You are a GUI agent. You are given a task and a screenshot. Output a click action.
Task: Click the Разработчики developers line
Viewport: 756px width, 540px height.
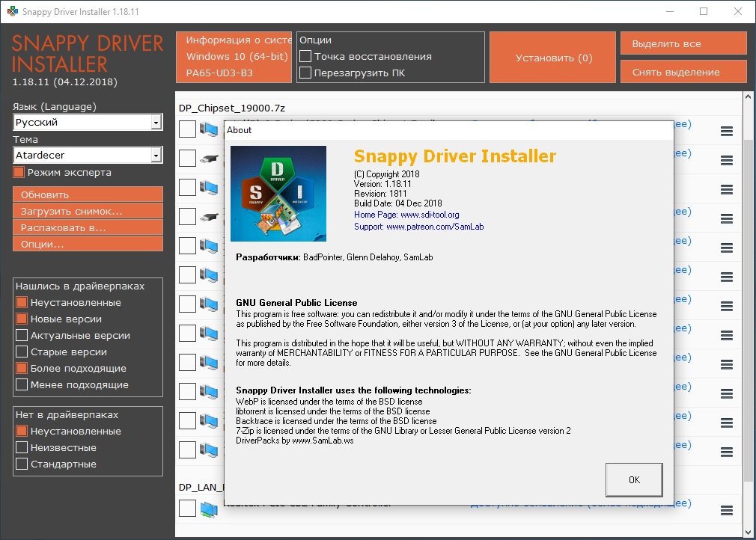[334, 257]
